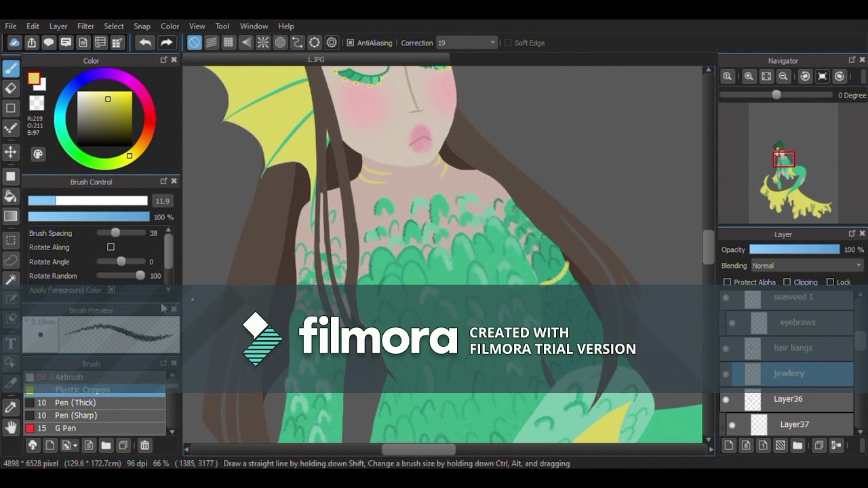
Task: Enable the Rotate Along checkbox
Action: [111, 247]
